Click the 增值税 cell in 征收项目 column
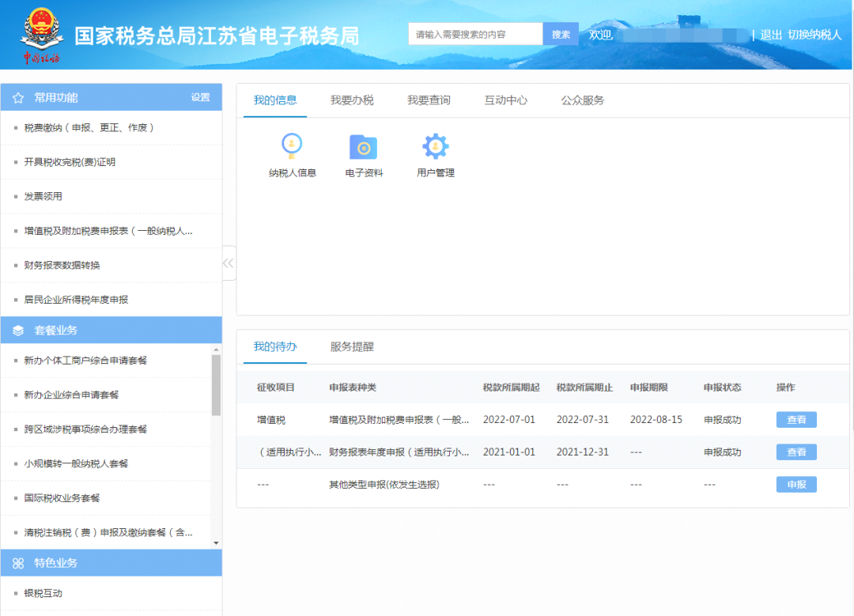The image size is (854, 616). point(271,420)
